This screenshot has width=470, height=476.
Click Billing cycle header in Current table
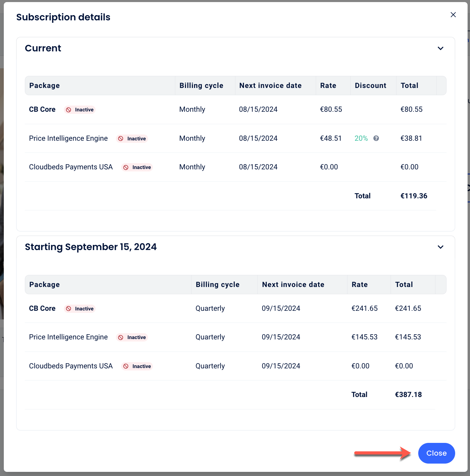201,86
